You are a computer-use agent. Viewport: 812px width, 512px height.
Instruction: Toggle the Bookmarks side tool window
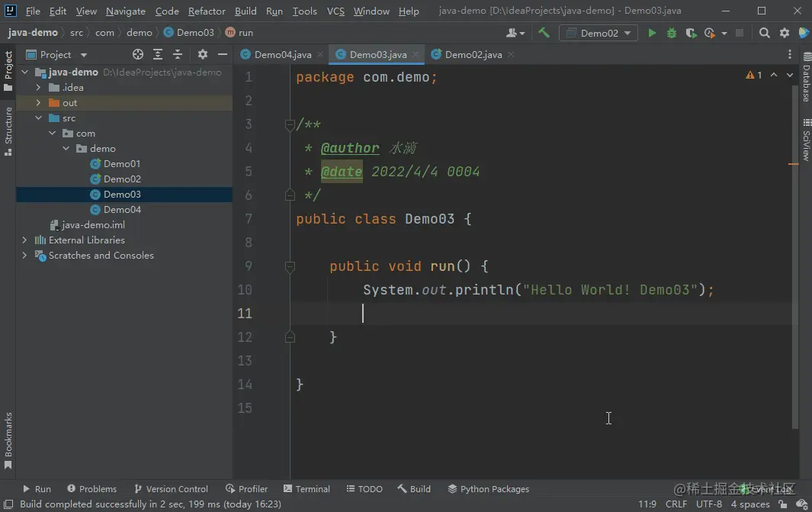coord(8,440)
